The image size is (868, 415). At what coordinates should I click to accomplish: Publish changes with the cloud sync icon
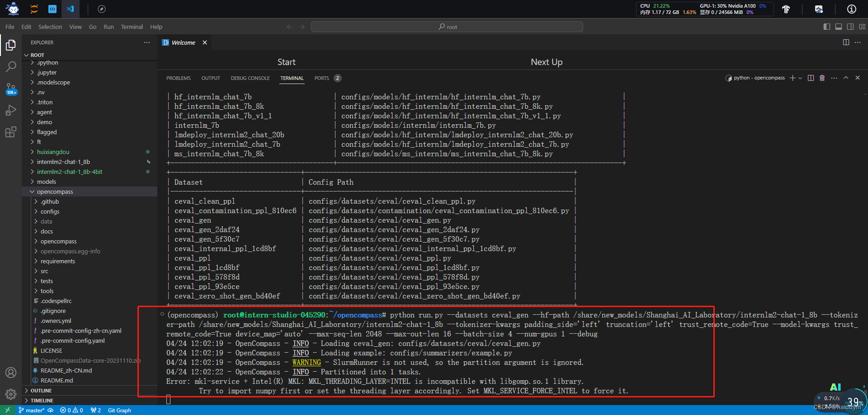pyautogui.click(x=51, y=410)
